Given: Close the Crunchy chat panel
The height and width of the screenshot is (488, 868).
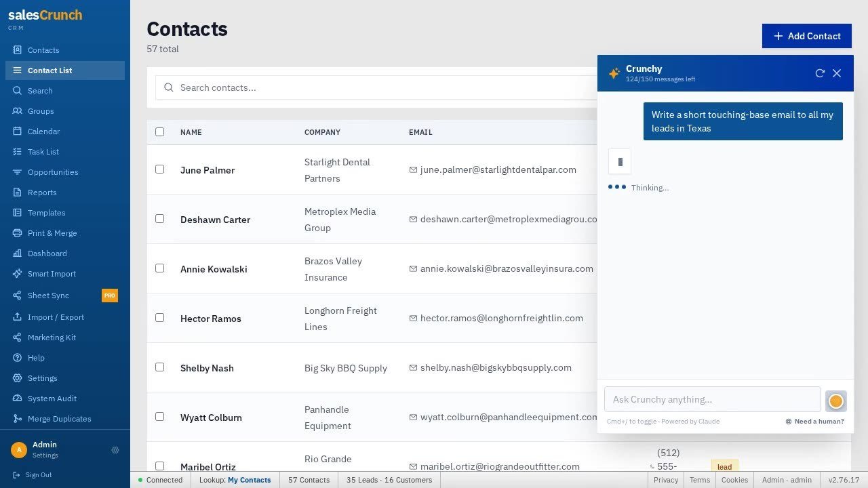Looking at the screenshot, I should [837, 73].
